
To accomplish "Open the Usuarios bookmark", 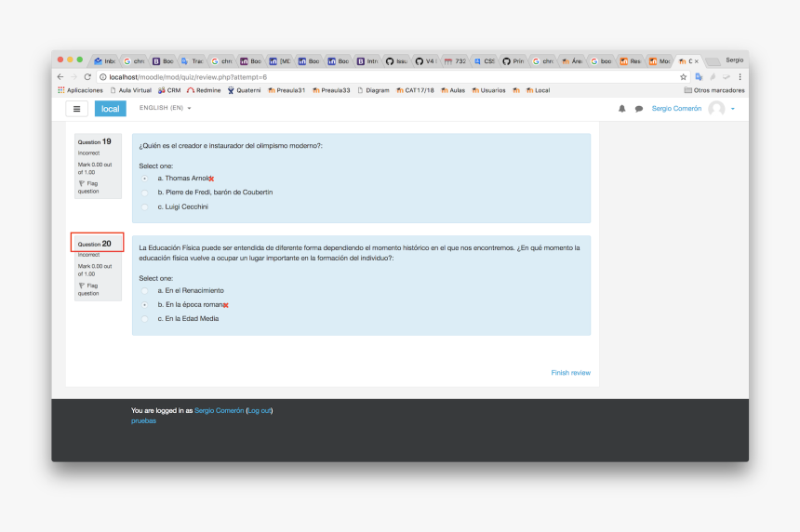I will pyautogui.click(x=488, y=90).
